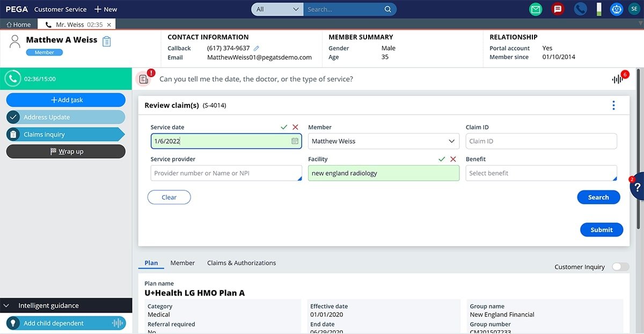Open the search scope dropdown labeled All
The height and width of the screenshot is (334, 644).
[x=277, y=9]
